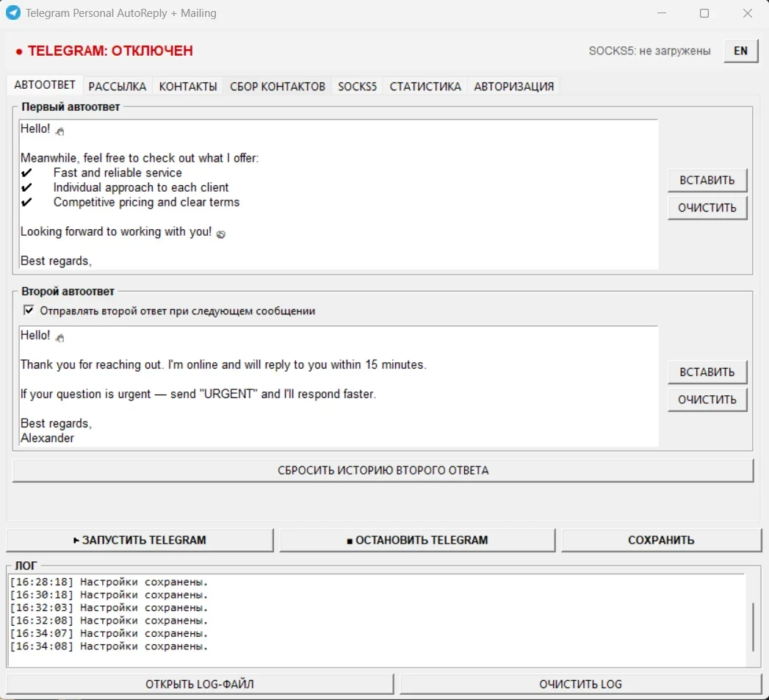This screenshot has width=769, height=700.
Task: Go to the АВТОРИЗАЦИЯ tab
Action: pos(513,87)
